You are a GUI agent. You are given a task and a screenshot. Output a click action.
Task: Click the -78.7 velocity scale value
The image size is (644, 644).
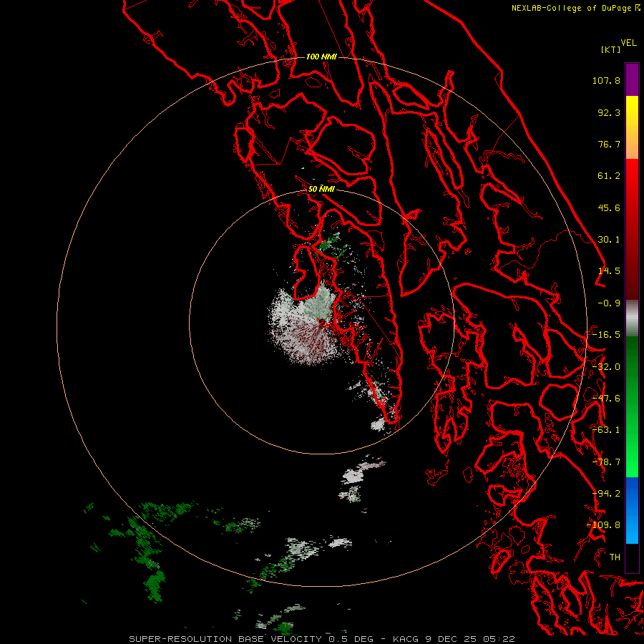click(x=606, y=462)
